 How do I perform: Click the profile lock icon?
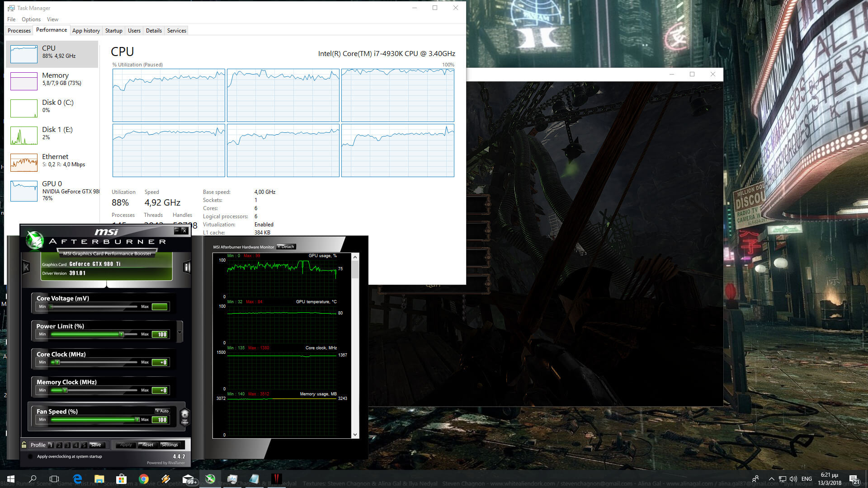(24, 445)
